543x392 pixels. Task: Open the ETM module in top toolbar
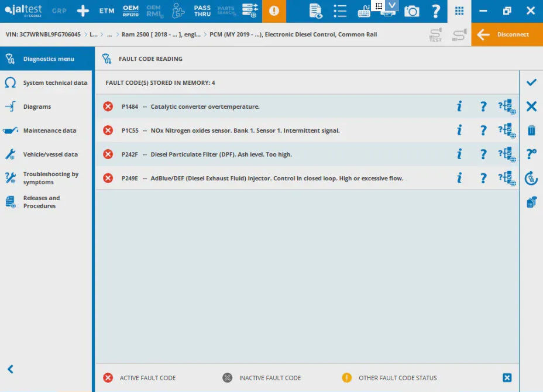(106, 11)
